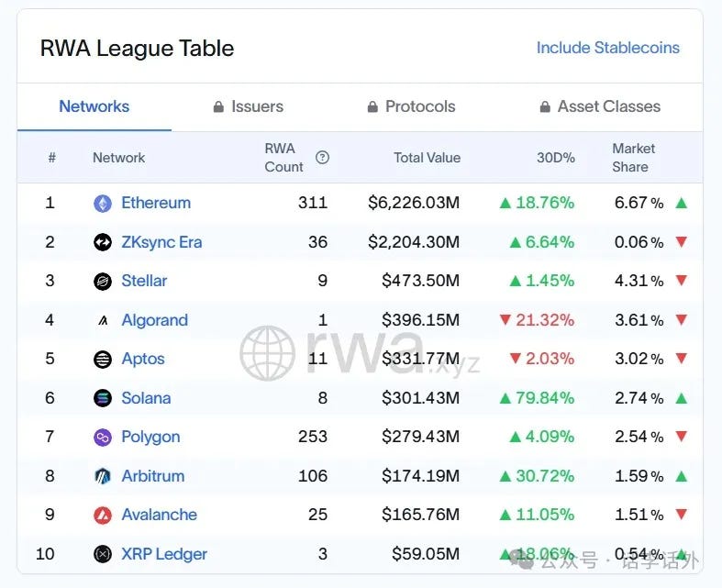The image size is (722, 588).
Task: Open the XRP Ledger network link
Action: pos(164,554)
